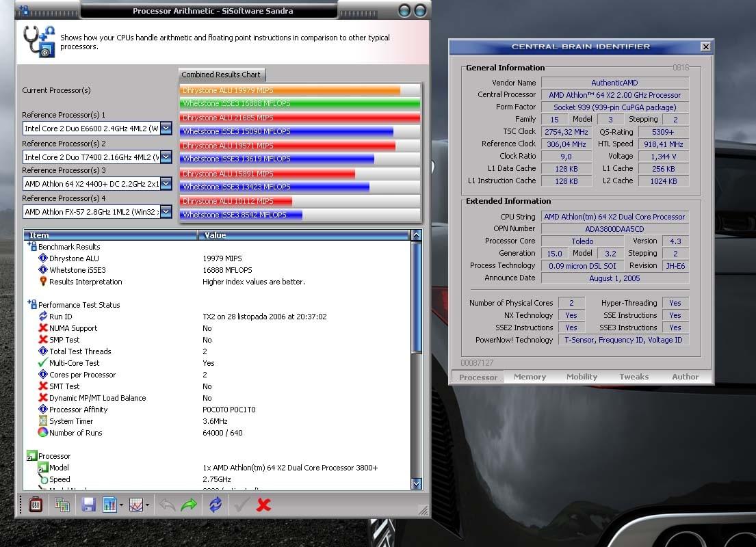Click the results list scrollbar thumb
The image size is (756, 547).
(416, 297)
